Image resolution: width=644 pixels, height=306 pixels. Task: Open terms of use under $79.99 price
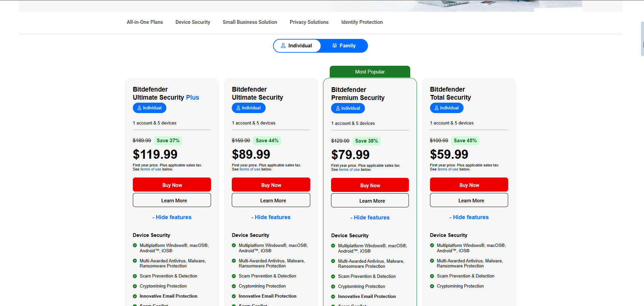pos(349,170)
